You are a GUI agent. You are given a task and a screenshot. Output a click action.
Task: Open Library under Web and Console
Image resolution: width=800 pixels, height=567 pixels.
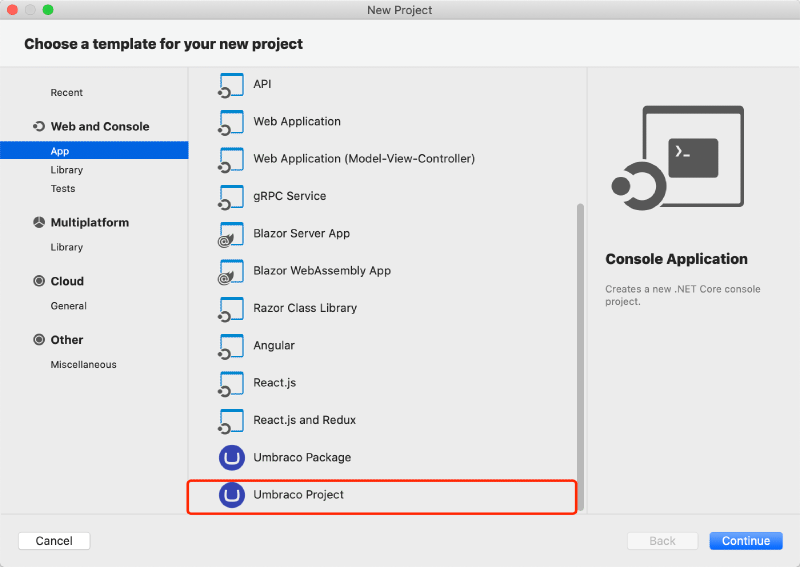point(66,170)
